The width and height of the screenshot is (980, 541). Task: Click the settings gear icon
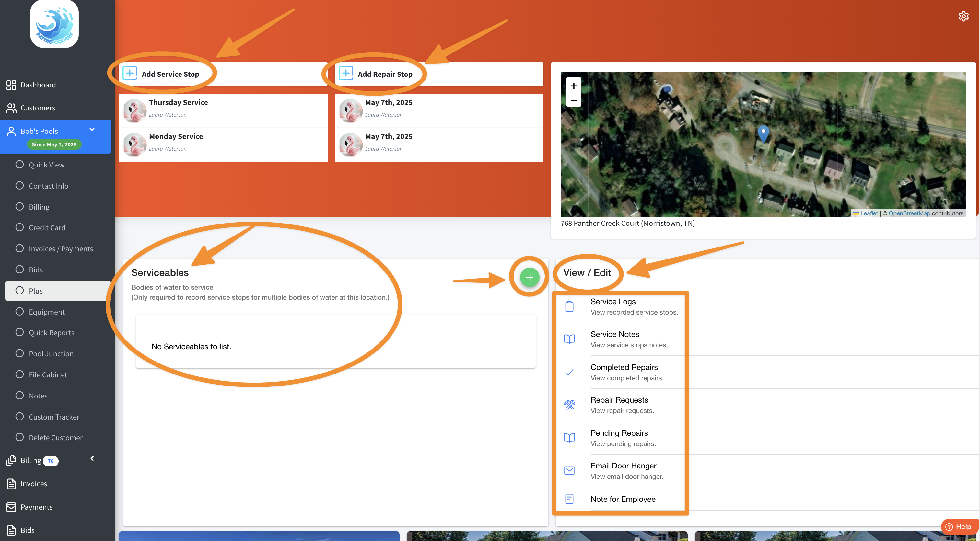[x=963, y=16]
